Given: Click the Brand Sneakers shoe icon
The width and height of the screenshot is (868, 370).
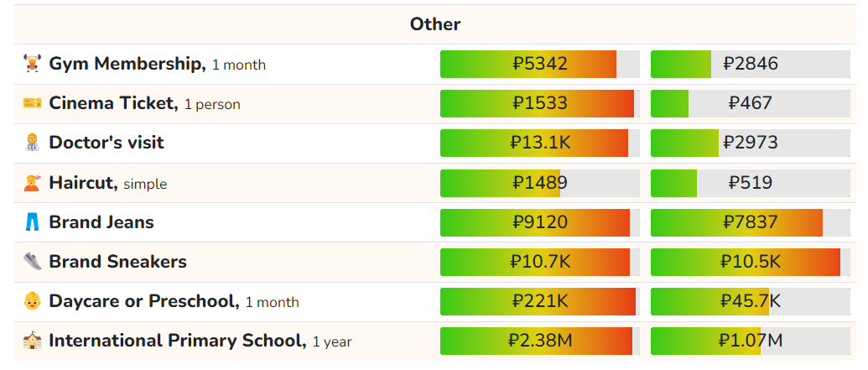Looking at the screenshot, I should point(32,262).
